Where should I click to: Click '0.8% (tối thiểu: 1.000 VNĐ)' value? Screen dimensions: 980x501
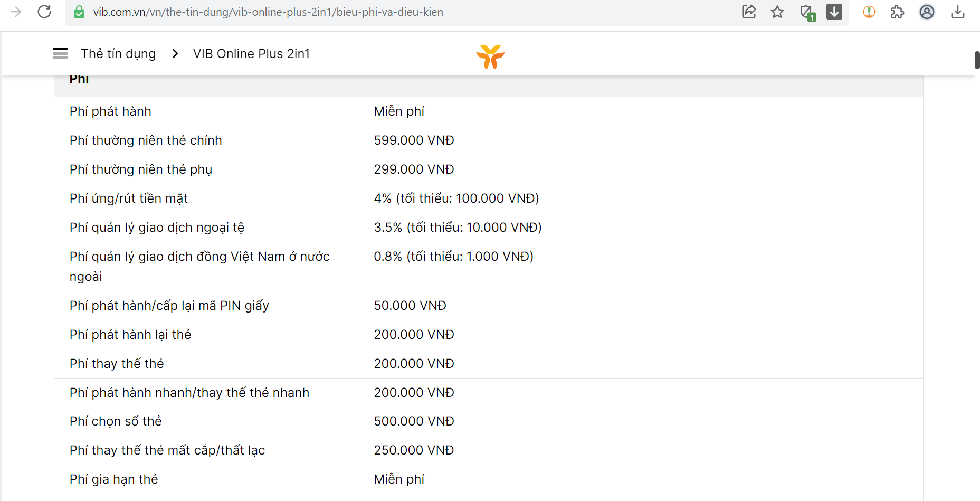coord(453,257)
